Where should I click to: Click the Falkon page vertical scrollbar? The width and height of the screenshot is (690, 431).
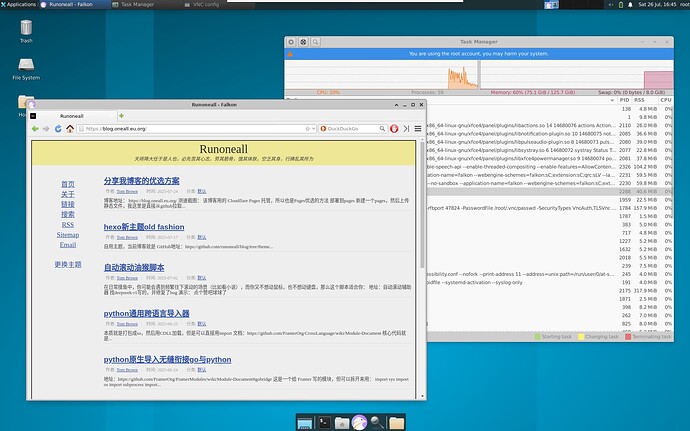coord(422,205)
